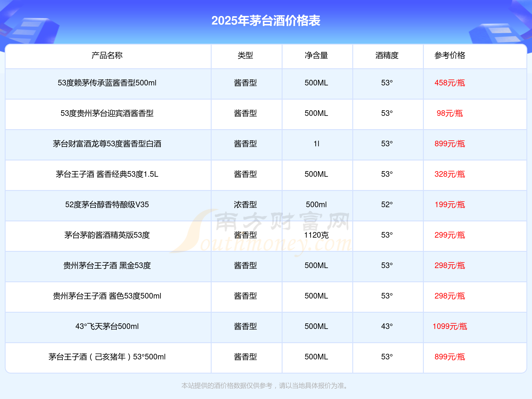Select 500ML in 赖茅传承蓝 row
The height and width of the screenshot is (399, 532).
316,83
